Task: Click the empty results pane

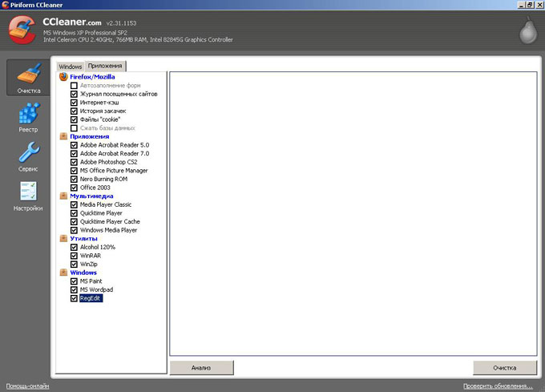Action: point(353,213)
